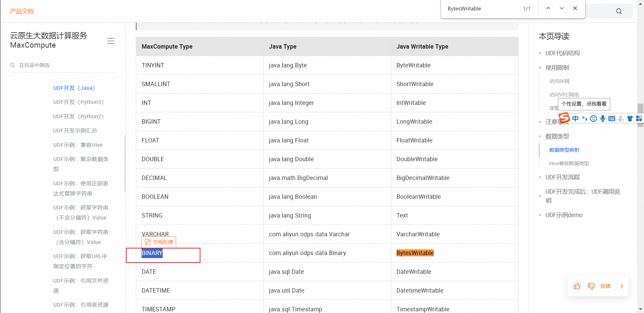
Task: Jump to 访问外网 in page guide
Action: 559,81
